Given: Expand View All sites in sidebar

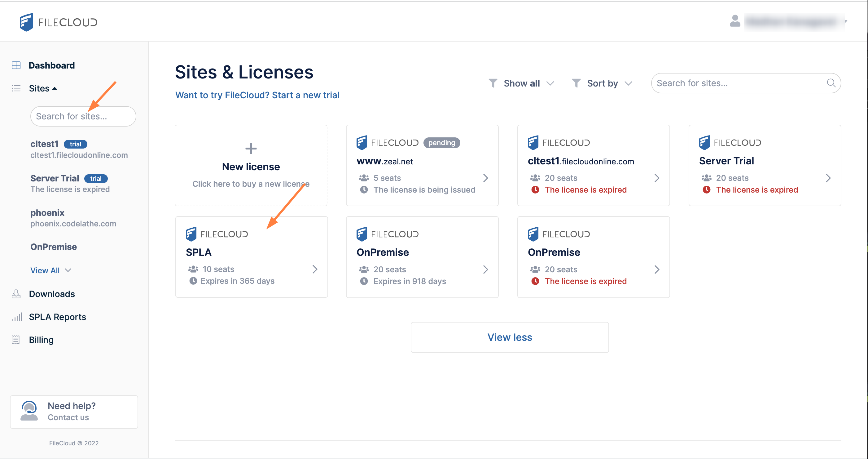Looking at the screenshot, I should point(50,270).
